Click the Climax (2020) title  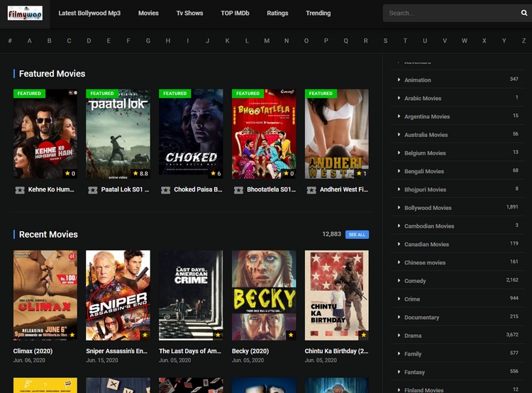[33, 351]
